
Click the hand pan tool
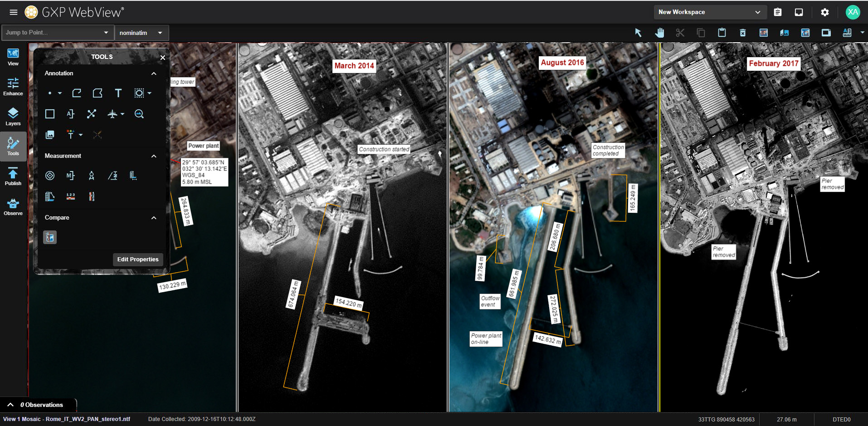pyautogui.click(x=659, y=33)
